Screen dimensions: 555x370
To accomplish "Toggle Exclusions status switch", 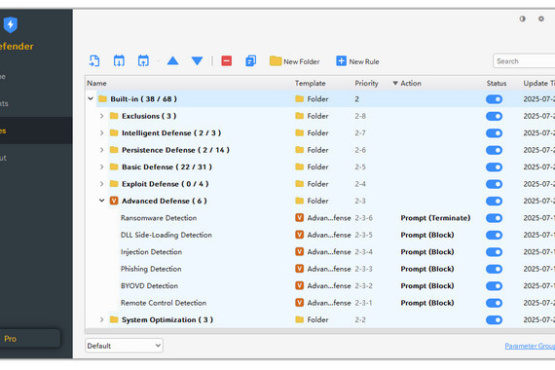I will tap(494, 116).
